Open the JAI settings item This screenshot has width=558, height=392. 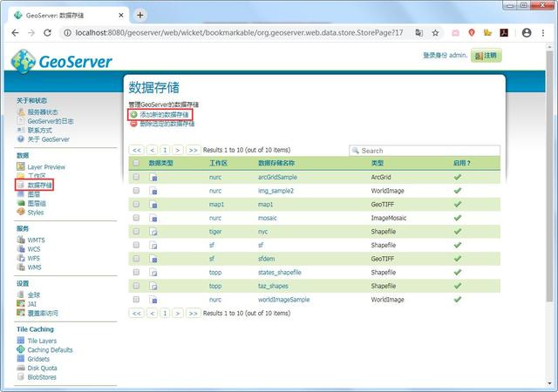31,304
